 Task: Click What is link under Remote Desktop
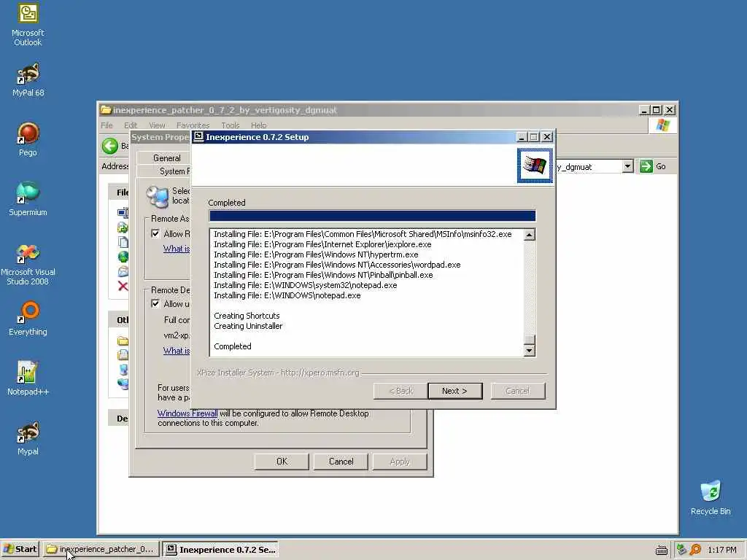(x=177, y=351)
